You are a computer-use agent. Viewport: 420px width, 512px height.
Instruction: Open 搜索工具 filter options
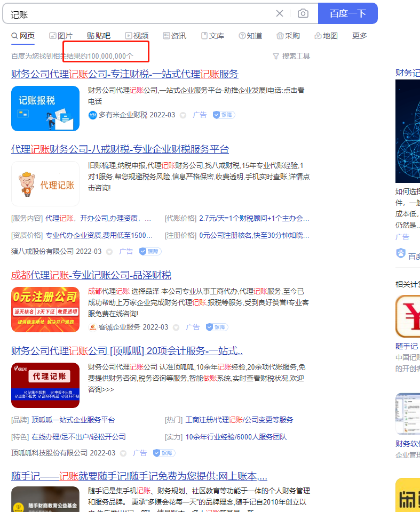pyautogui.click(x=291, y=56)
